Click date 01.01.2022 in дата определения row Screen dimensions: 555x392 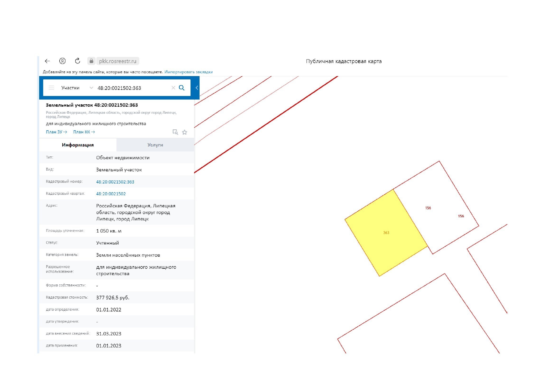109,310
